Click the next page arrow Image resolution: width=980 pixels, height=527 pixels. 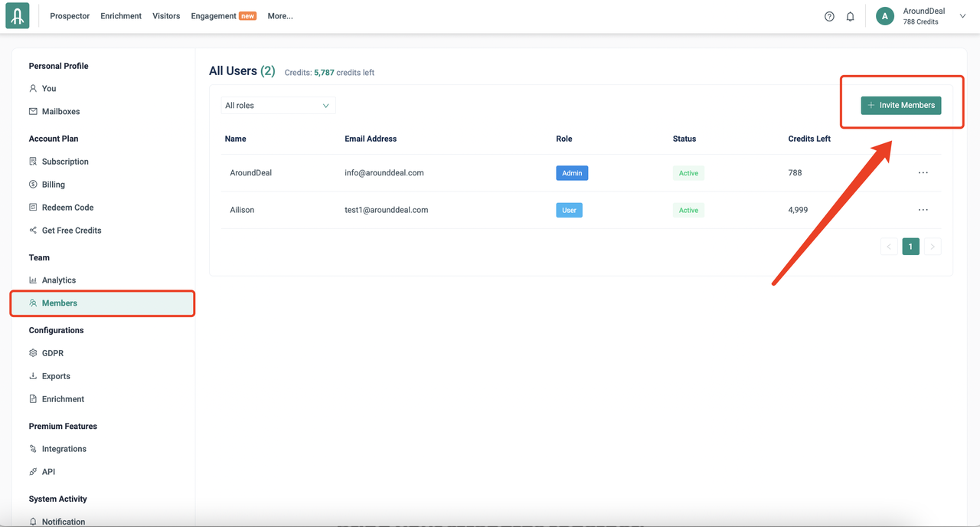[x=932, y=247]
